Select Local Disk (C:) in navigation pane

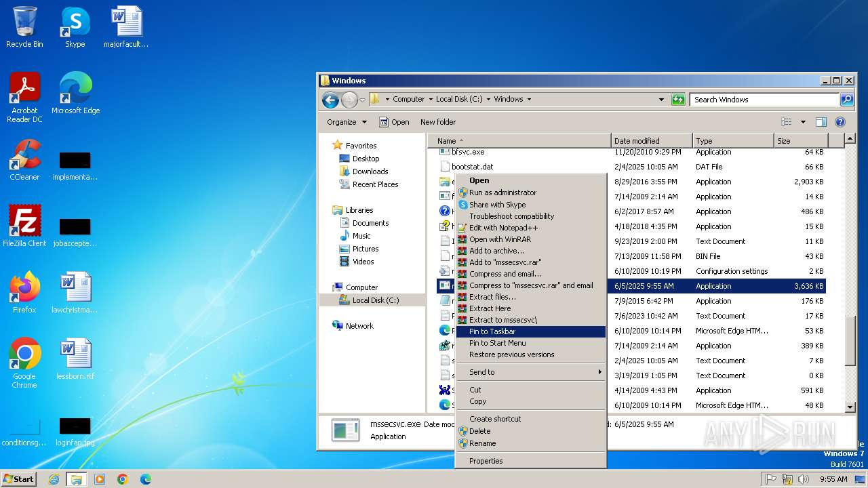pyautogui.click(x=375, y=300)
